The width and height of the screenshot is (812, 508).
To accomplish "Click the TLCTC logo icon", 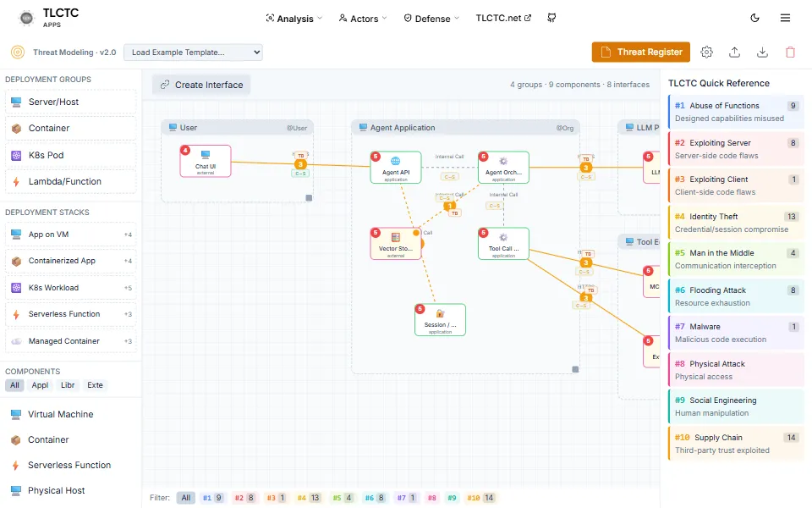I will point(26,18).
